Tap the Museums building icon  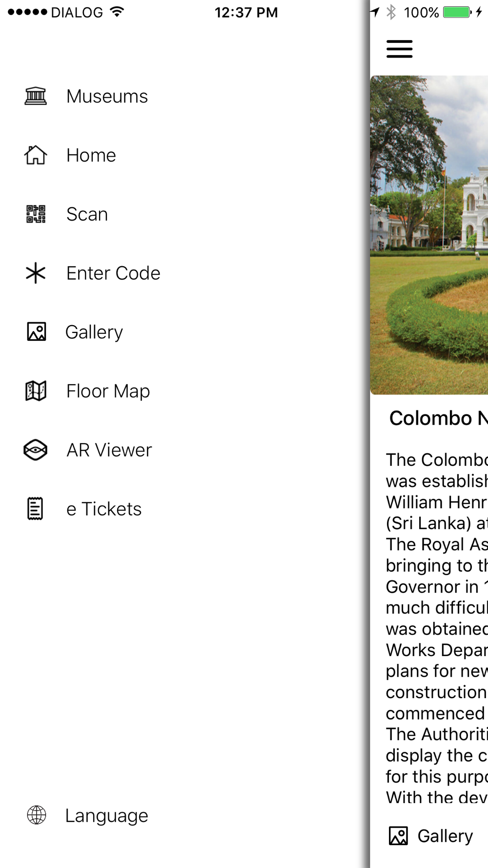coord(36,96)
